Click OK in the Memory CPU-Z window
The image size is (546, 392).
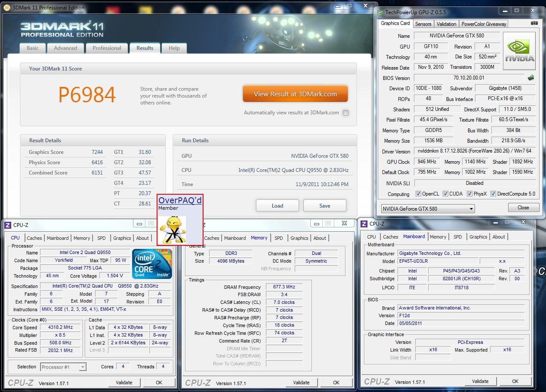point(336,383)
